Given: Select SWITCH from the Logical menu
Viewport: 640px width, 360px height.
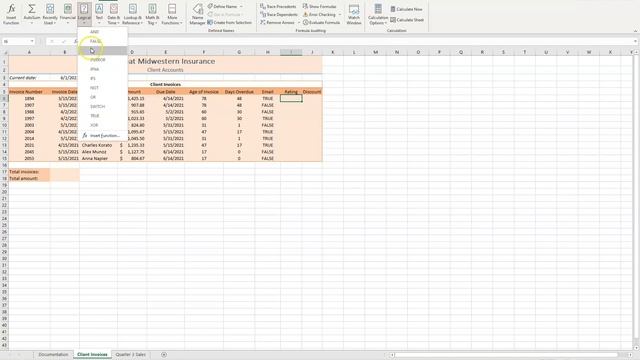Looking at the screenshot, I should (102, 107).
